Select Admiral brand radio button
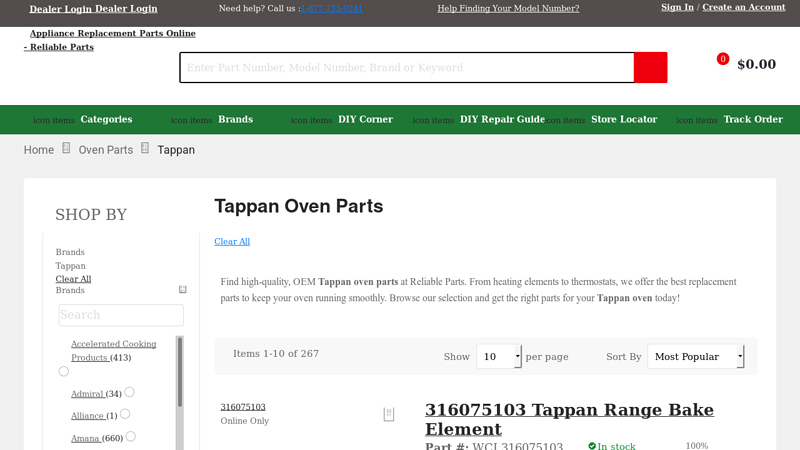This screenshot has width=800, height=450. coord(130,392)
